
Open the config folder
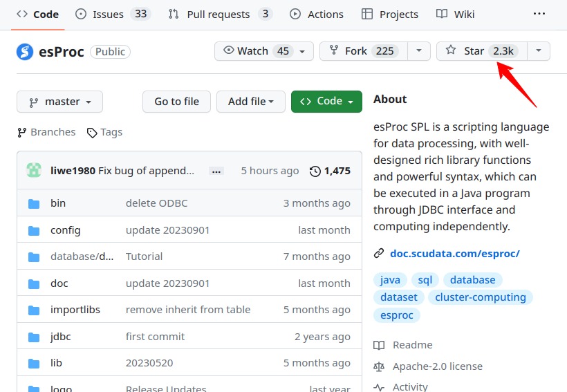pyautogui.click(x=66, y=230)
